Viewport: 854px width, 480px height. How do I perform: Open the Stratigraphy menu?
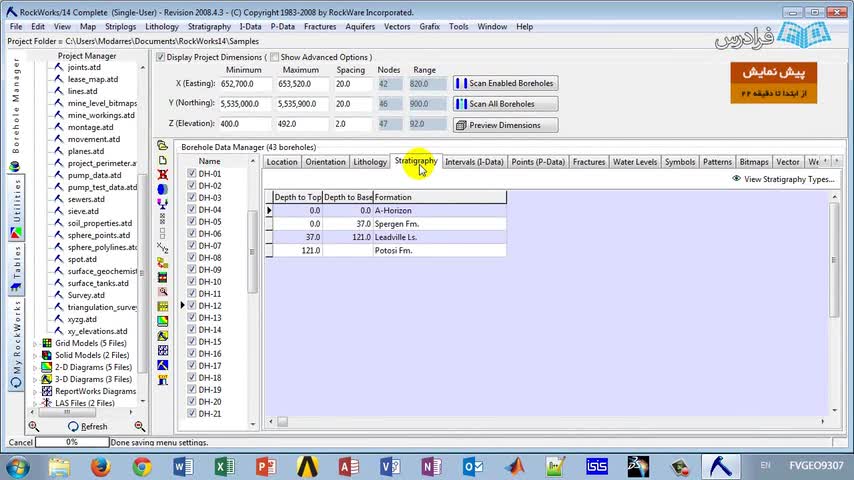pyautogui.click(x=209, y=26)
